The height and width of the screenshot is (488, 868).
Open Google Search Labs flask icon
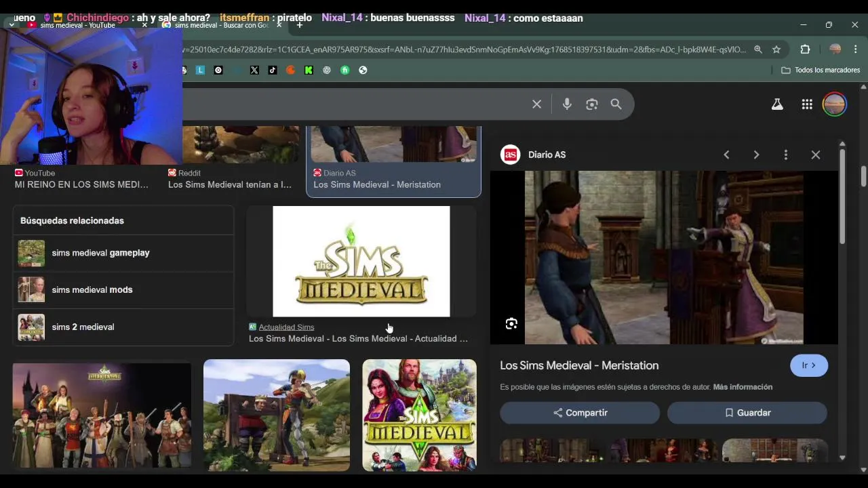(x=777, y=104)
